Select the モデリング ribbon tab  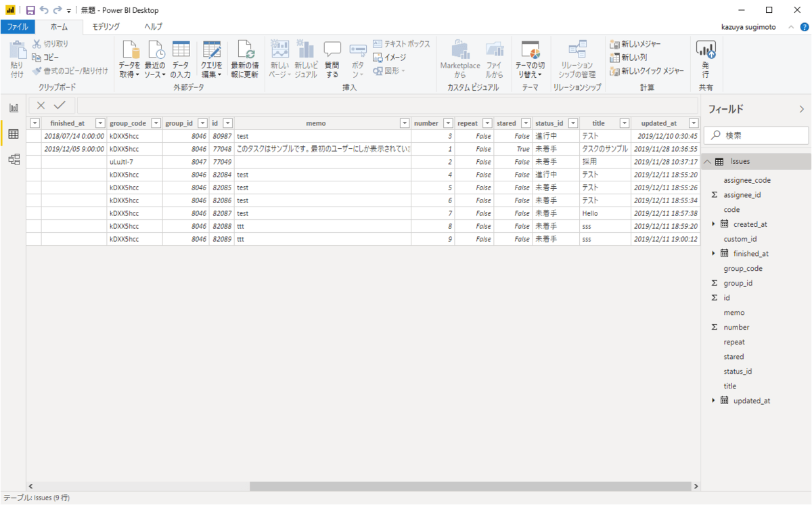click(x=106, y=27)
